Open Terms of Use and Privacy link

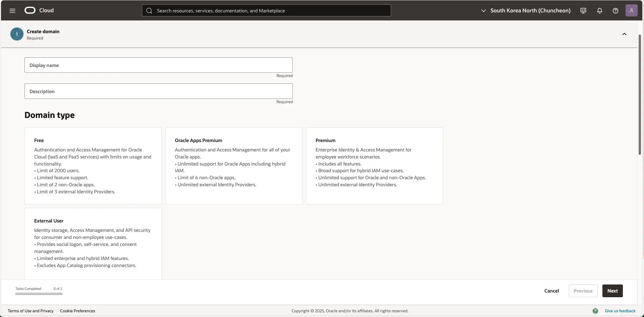(x=31, y=311)
